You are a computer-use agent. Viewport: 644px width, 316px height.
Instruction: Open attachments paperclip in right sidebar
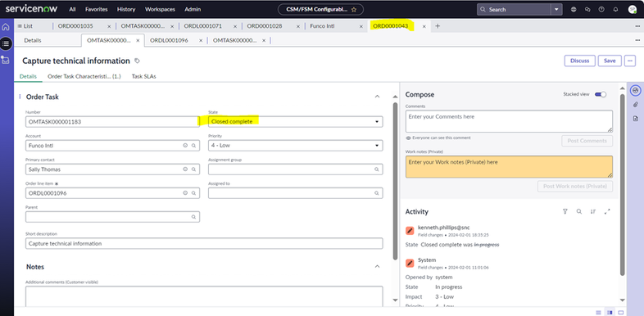point(635,104)
